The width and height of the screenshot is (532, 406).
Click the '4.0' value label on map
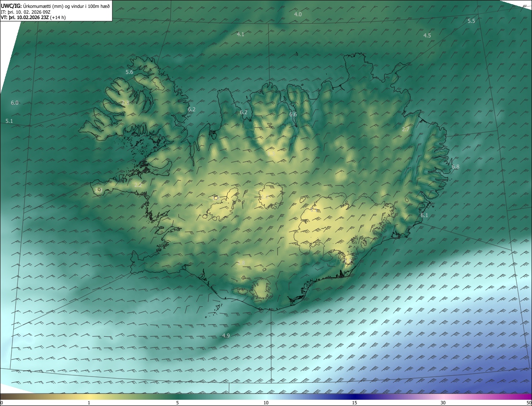(x=298, y=15)
